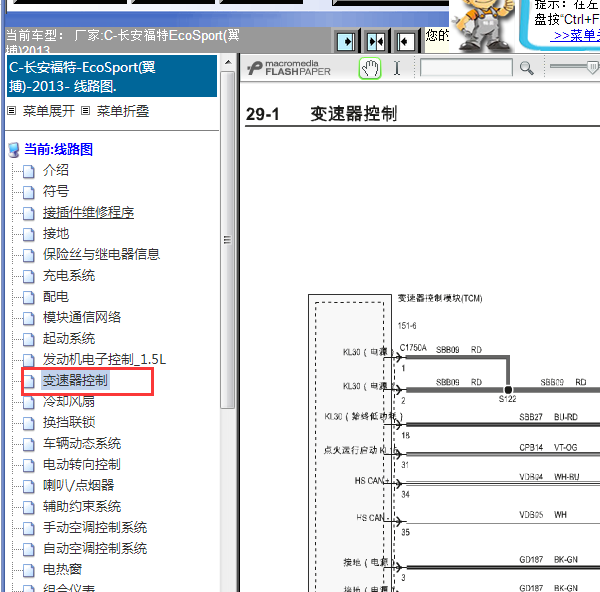Open the 充电系统 tree item

tap(69, 275)
